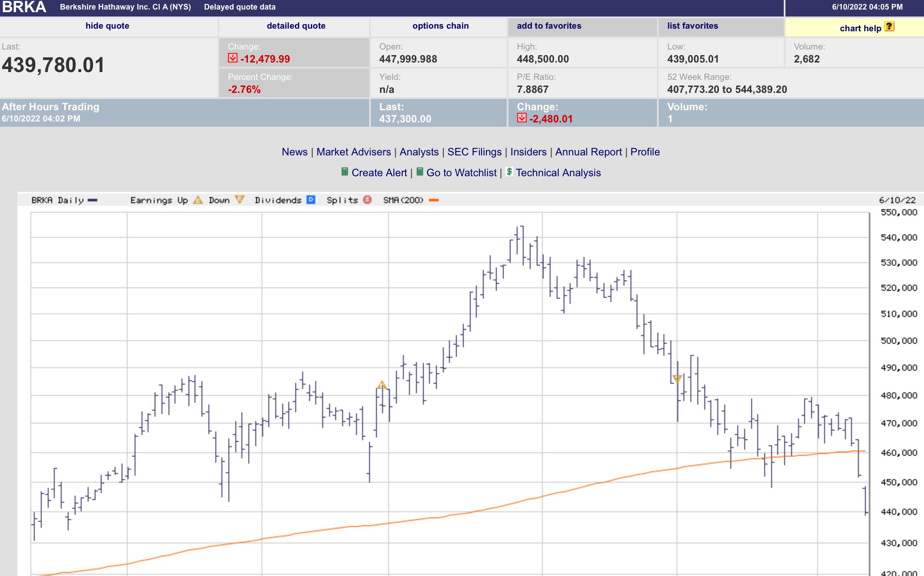The height and width of the screenshot is (576, 924).
Task: Open the options chain tab
Action: pos(440,26)
